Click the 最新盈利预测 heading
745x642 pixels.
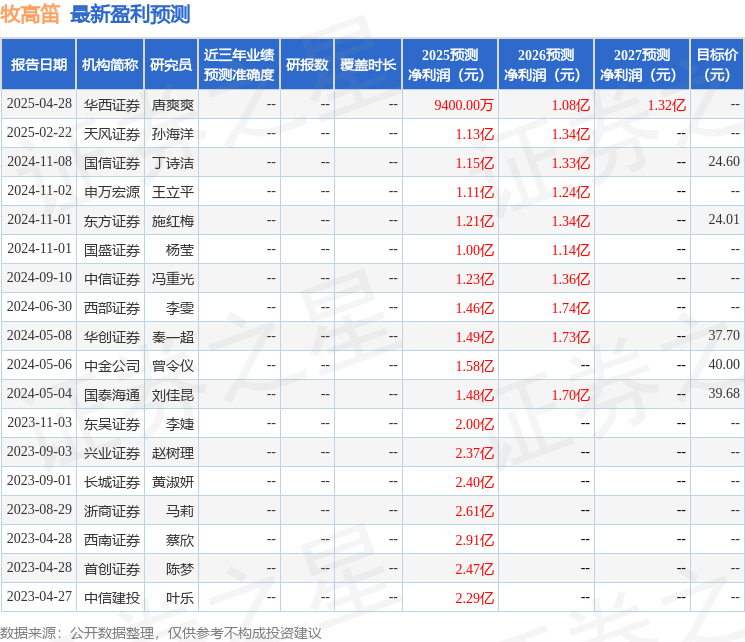[x=130, y=14]
